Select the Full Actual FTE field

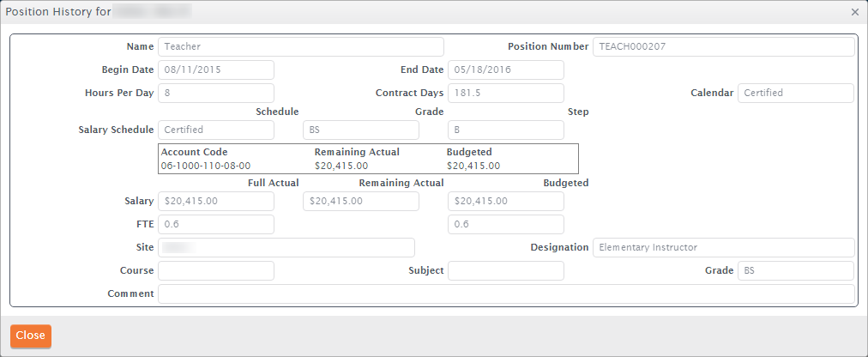coord(215,224)
